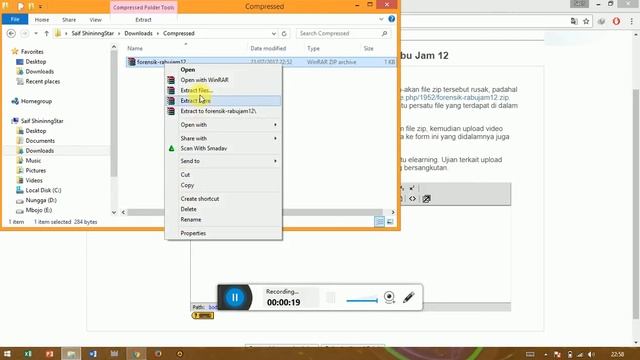Viewport: 640px width, 360px height.
Task: Open Recent places in Favorites
Action: (42, 82)
